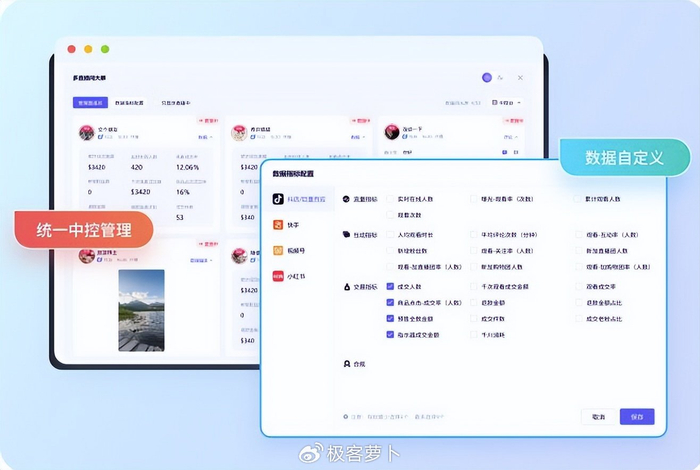Collapse the first streamer card's blue 数据 expander
Image resolution: width=700 pixels, height=470 pixels.
click(x=205, y=137)
